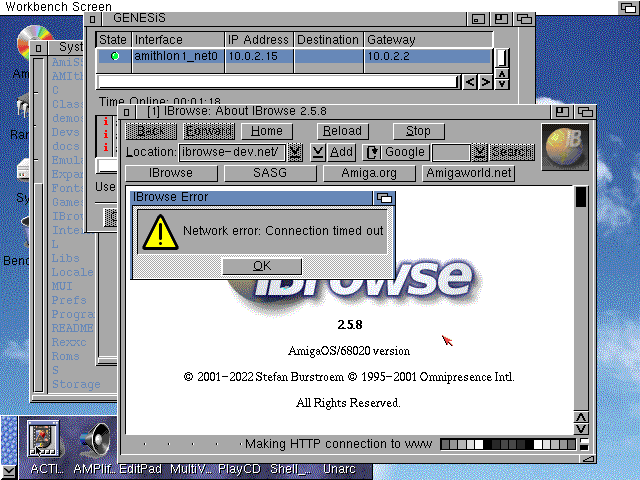Select the Google search engine cycle gadget
640x480 pixels.
[x=396, y=152]
